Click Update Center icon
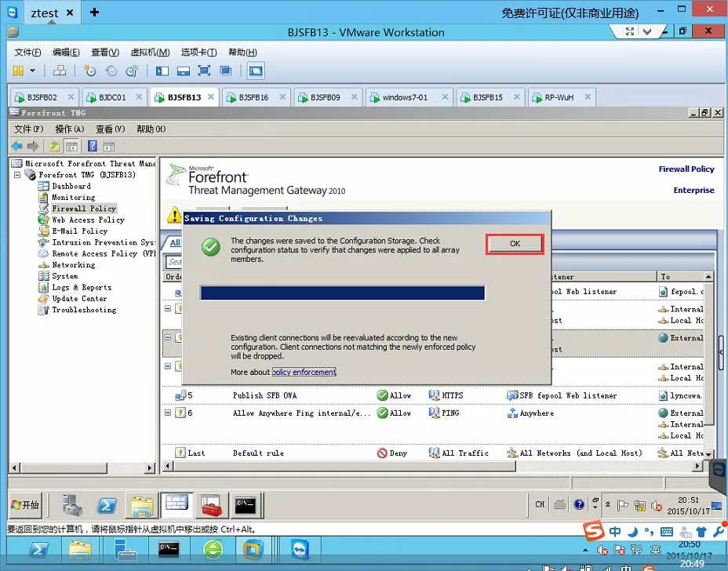Screen dimensions: 728x571 (43, 299)
